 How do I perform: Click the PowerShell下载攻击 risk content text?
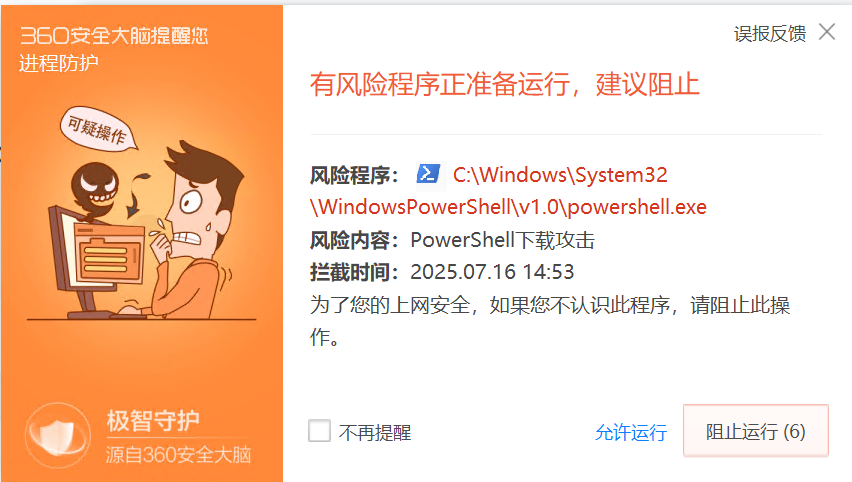click(503, 240)
